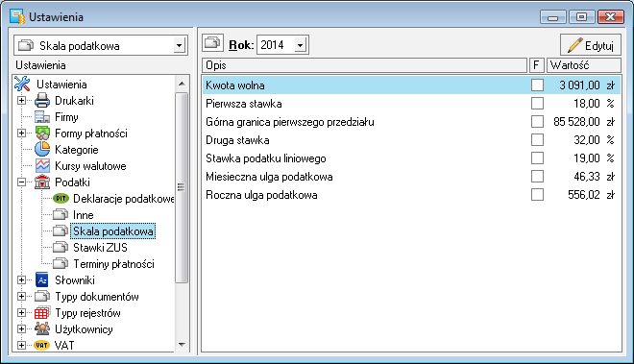Screen dimensions: 634x364
Task: Click the Firmy building icon
Action: (42, 117)
